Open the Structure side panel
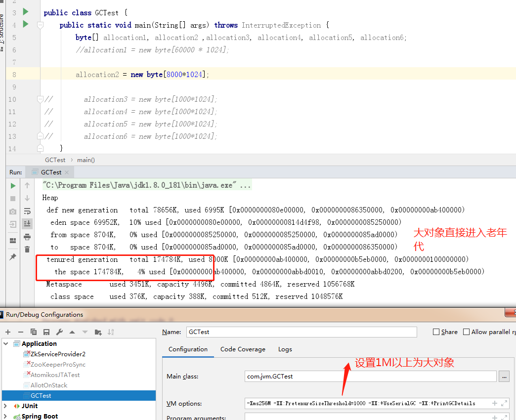 [2, 30]
